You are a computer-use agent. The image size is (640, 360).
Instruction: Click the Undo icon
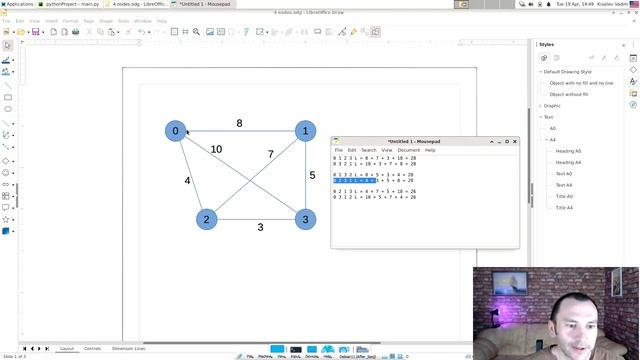(x=141, y=32)
